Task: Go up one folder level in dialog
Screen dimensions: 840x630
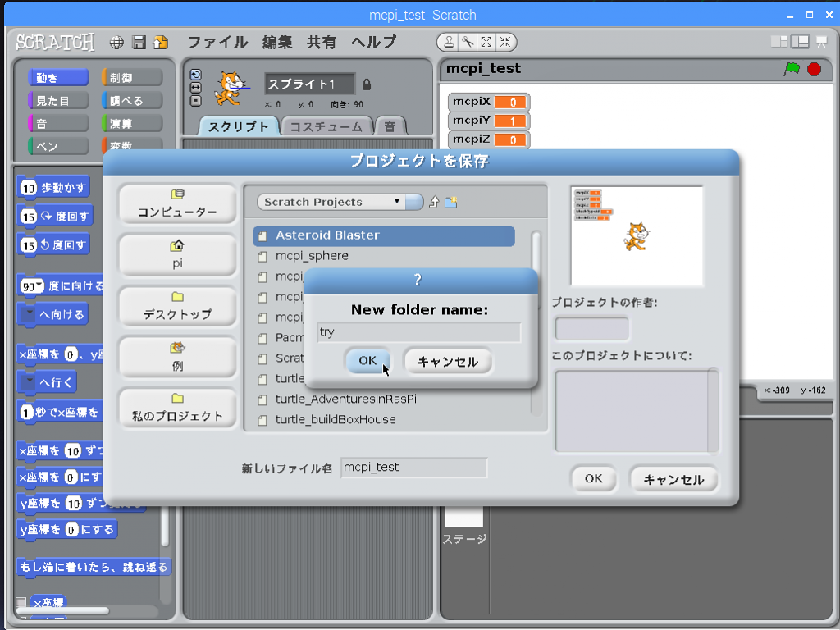Action: tap(434, 202)
